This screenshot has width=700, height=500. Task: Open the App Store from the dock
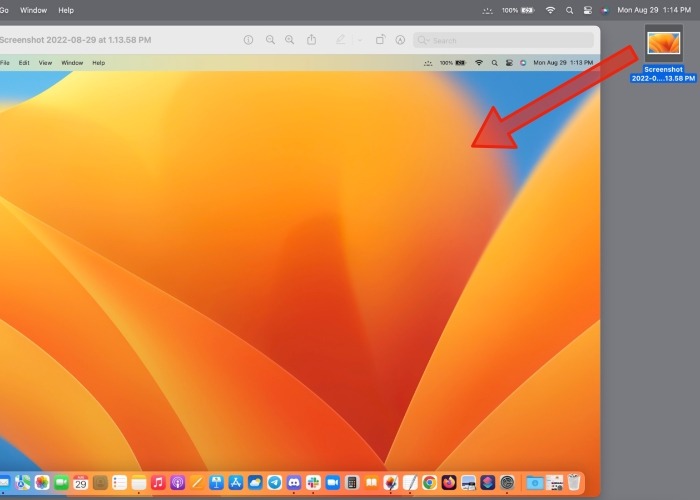coord(236,483)
